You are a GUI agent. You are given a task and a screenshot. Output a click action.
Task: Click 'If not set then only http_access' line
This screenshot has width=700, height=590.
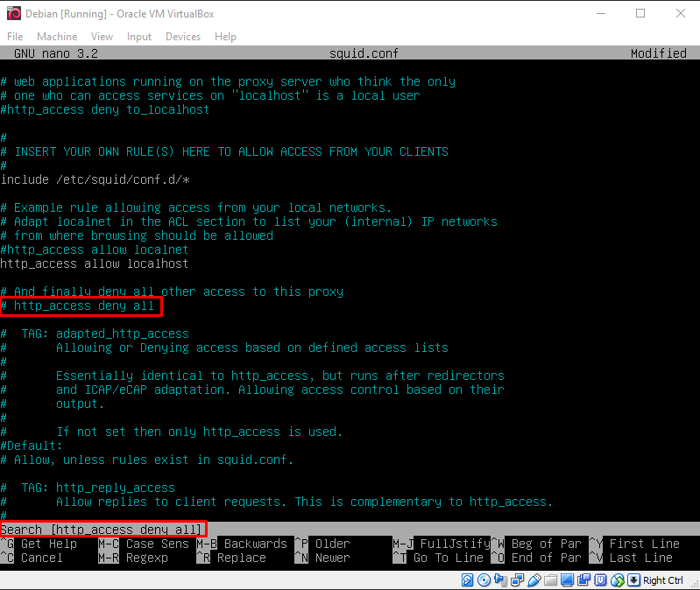172,432
